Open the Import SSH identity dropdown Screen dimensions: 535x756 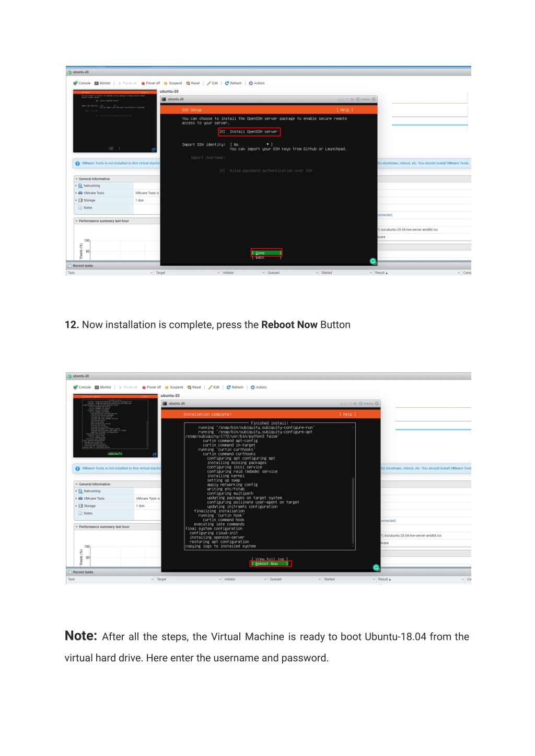pyautogui.click(x=251, y=144)
